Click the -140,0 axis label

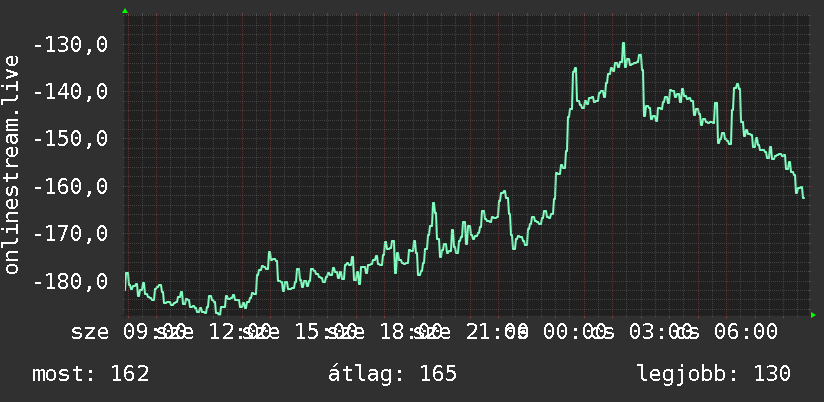pos(70,92)
